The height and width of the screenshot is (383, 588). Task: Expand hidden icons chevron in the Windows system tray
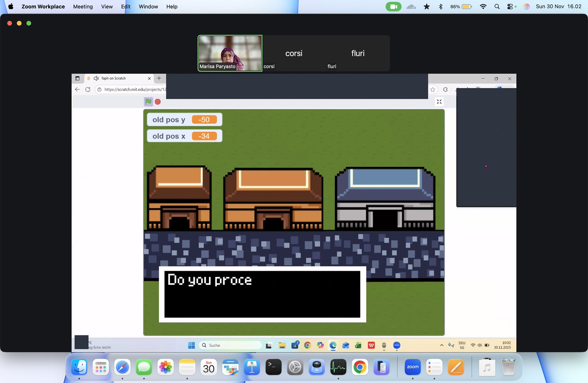coord(441,345)
